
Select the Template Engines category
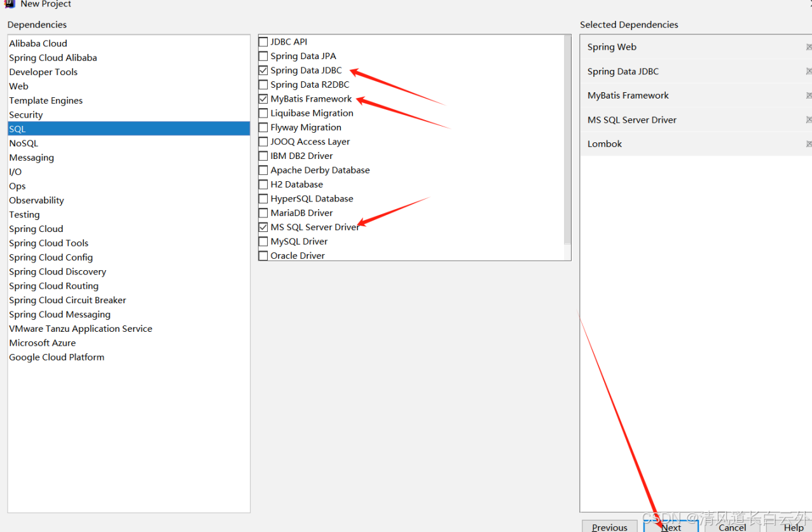pos(129,100)
